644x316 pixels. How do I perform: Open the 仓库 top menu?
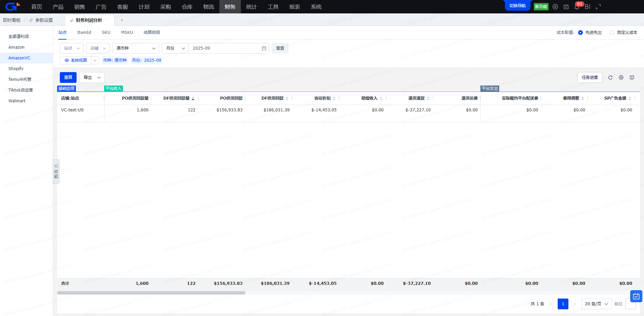click(x=187, y=7)
